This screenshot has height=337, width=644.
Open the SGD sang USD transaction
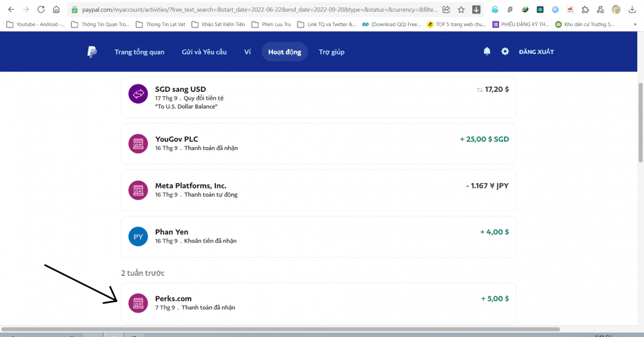318,97
